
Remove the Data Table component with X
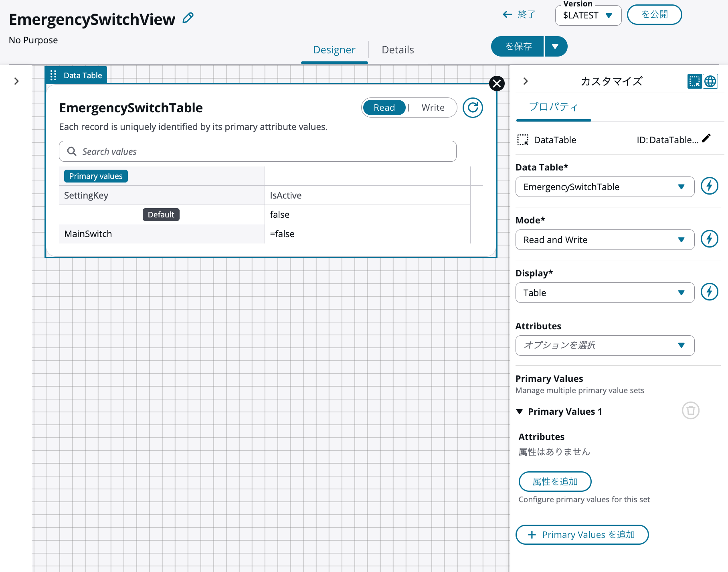coord(497,83)
